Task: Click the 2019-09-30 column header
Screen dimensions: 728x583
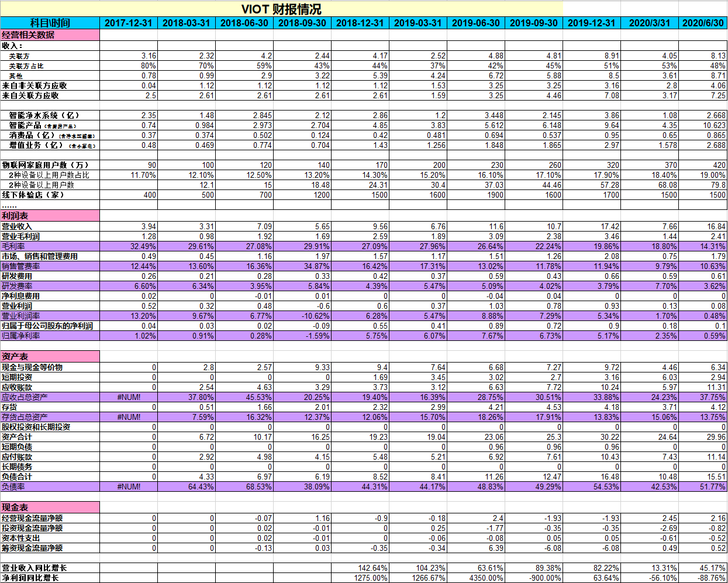Action: click(x=534, y=23)
